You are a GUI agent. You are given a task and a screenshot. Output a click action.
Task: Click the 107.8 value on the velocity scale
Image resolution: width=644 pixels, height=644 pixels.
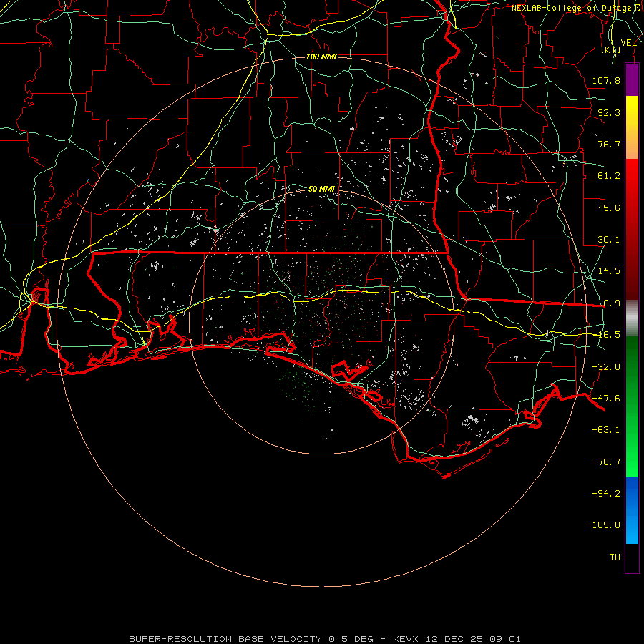click(x=606, y=80)
